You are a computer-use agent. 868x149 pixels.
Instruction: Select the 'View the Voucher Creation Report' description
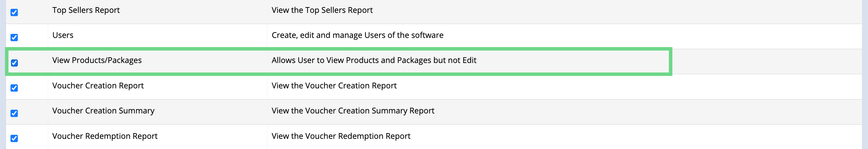point(334,86)
